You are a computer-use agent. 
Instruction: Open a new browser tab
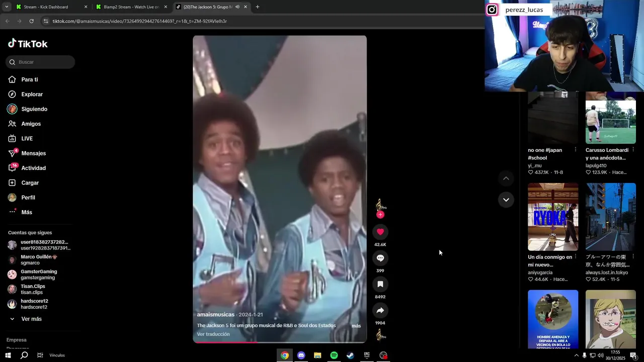[x=258, y=7]
